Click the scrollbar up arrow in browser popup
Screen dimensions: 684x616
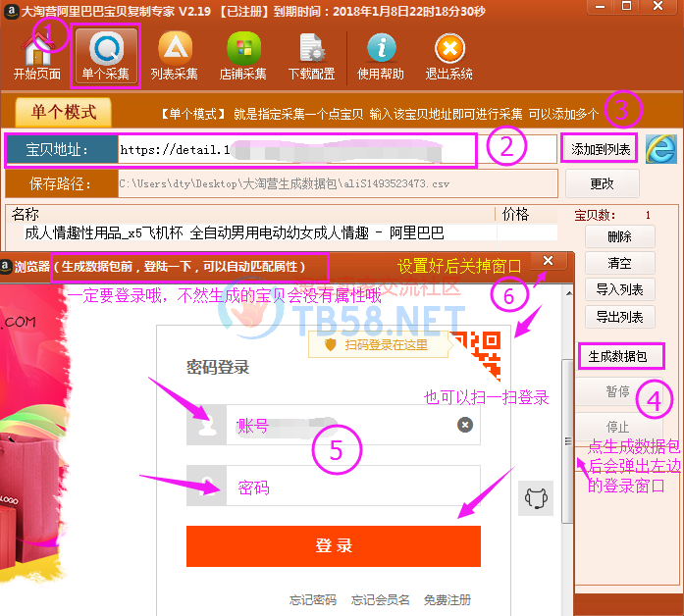tap(568, 293)
